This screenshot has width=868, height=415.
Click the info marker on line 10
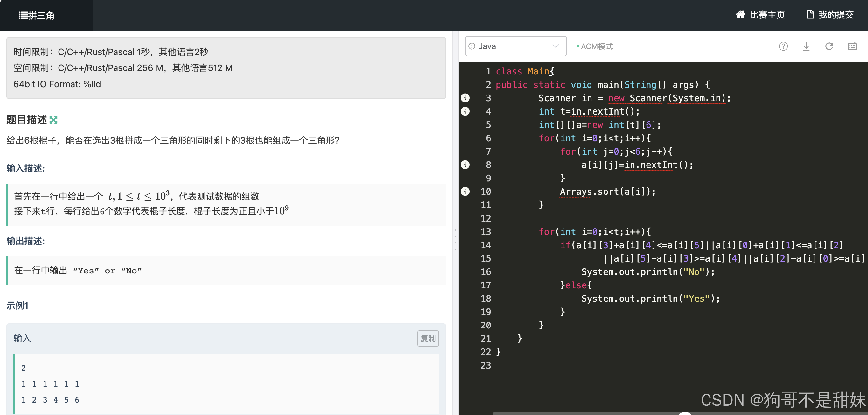(465, 192)
